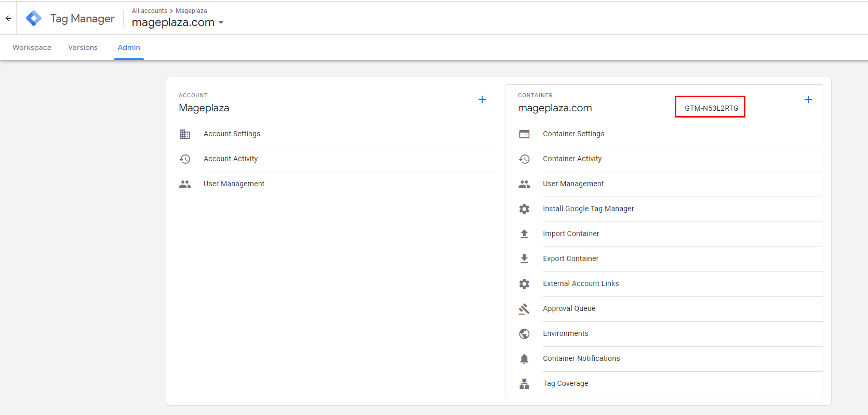Open the All accounts breadcrumb link
This screenshot has width=868, height=415.
pyautogui.click(x=150, y=11)
